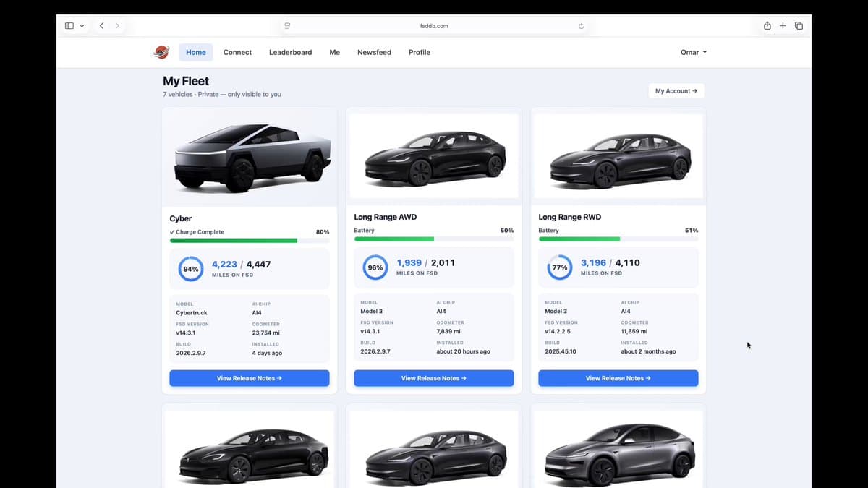868x488 pixels.
Task: Click the My Account button
Action: 676,91
